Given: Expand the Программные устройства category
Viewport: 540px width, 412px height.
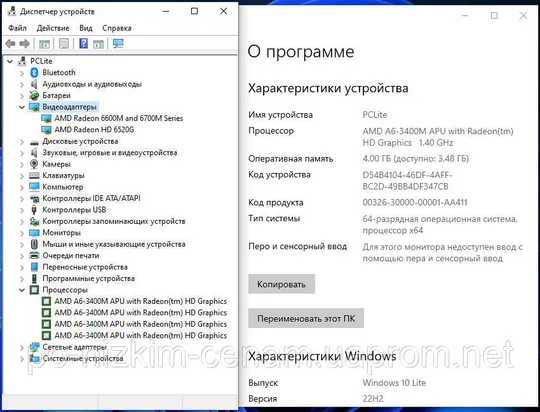Looking at the screenshot, I should 22,278.
